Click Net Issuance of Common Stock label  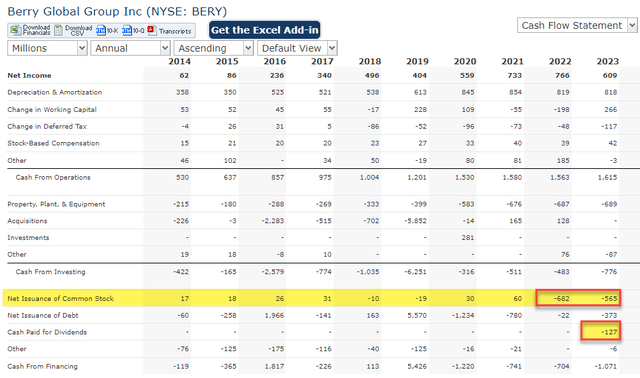click(60, 298)
